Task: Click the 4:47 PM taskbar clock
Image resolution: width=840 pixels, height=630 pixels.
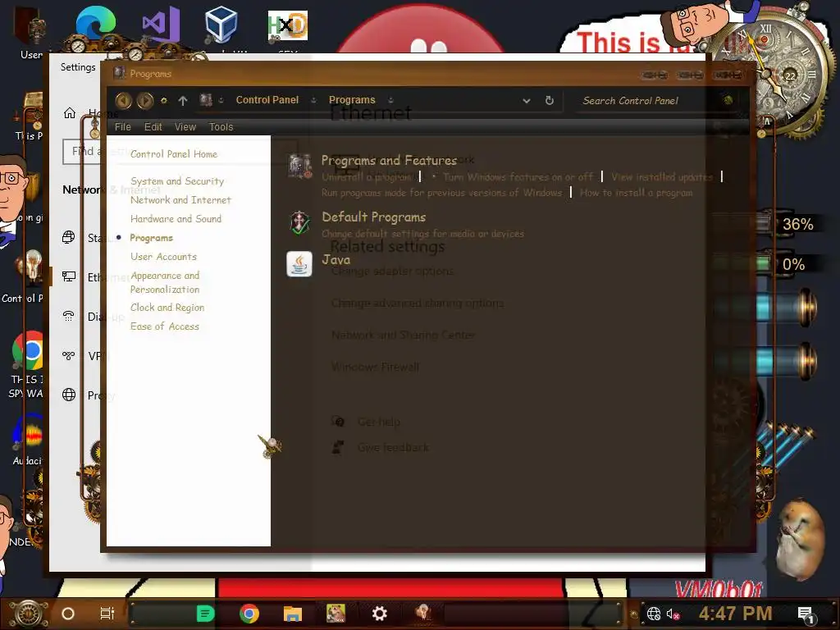Action: [x=735, y=614]
